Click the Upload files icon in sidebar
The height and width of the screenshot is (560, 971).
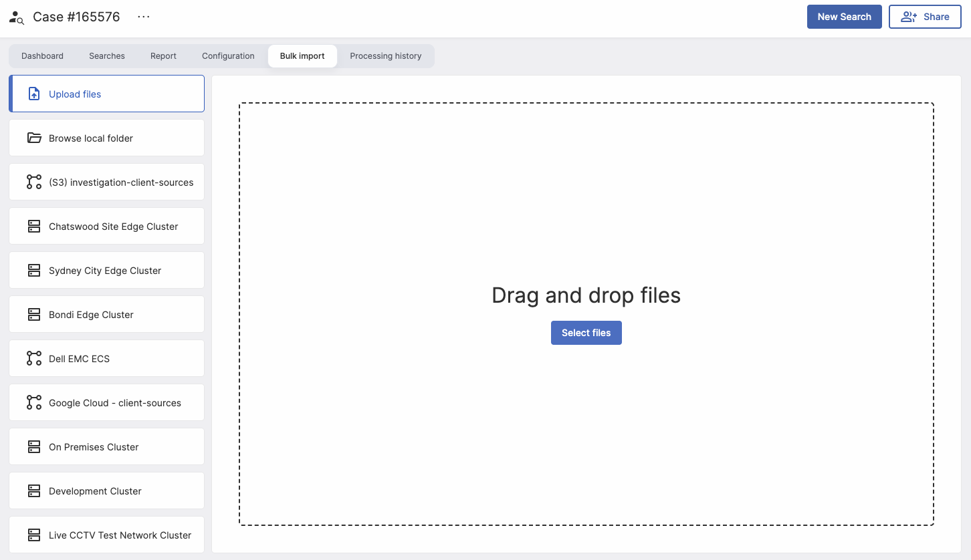click(34, 94)
